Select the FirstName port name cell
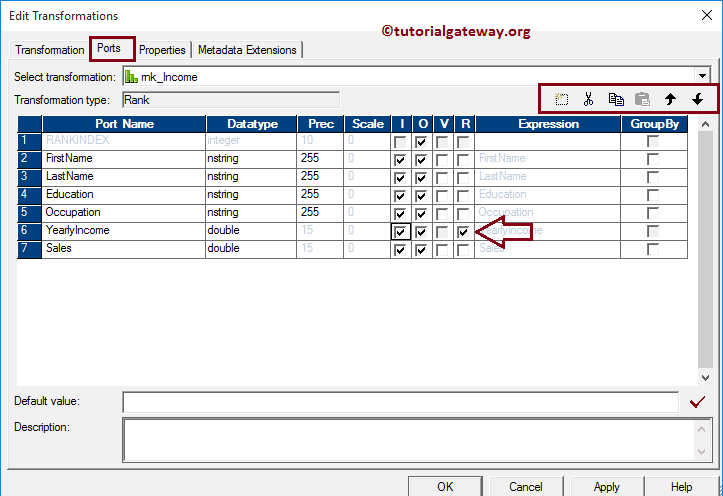 coord(124,159)
